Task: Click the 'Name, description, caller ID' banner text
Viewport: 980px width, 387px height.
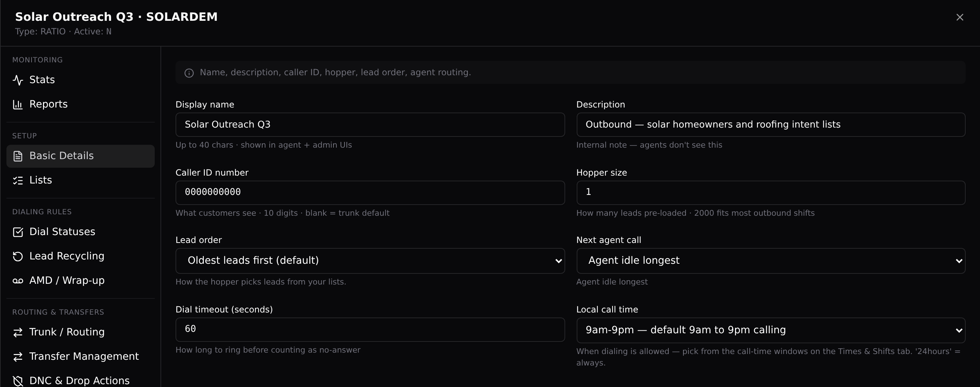Action: tap(335, 72)
